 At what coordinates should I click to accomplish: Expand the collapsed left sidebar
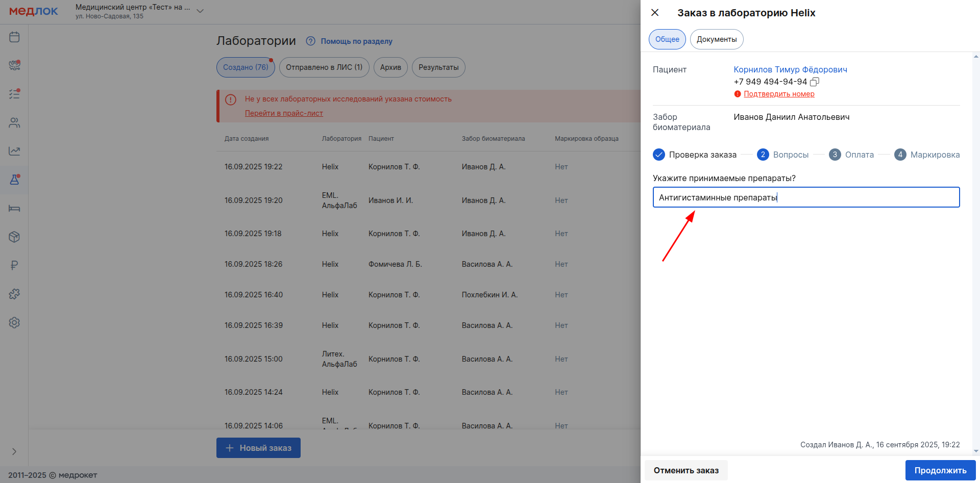tap(14, 451)
